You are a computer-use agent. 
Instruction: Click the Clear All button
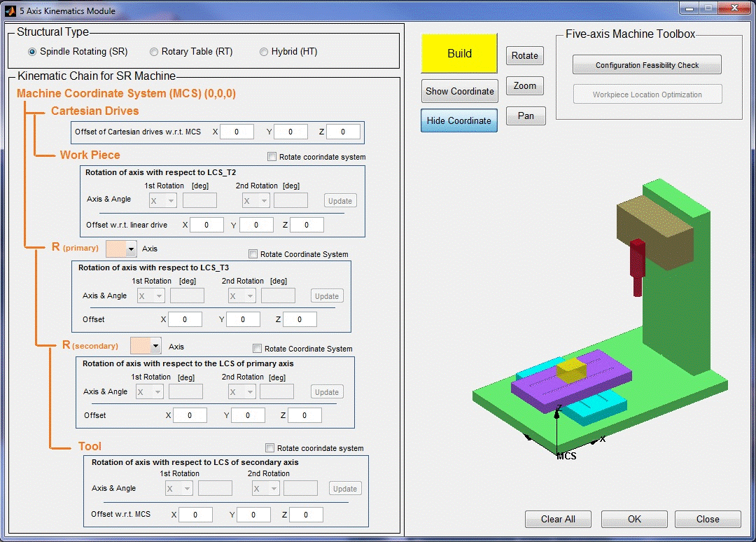pyautogui.click(x=558, y=519)
